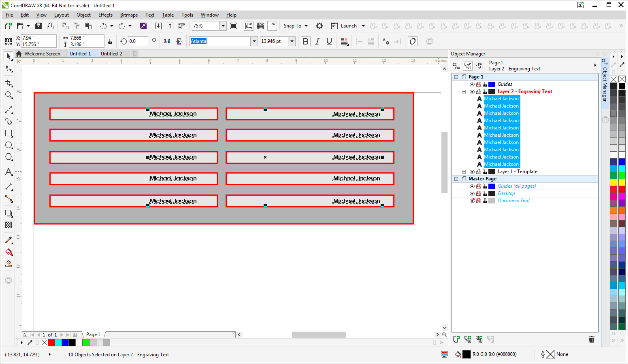Select the Freehand drawing tool

click(9, 110)
